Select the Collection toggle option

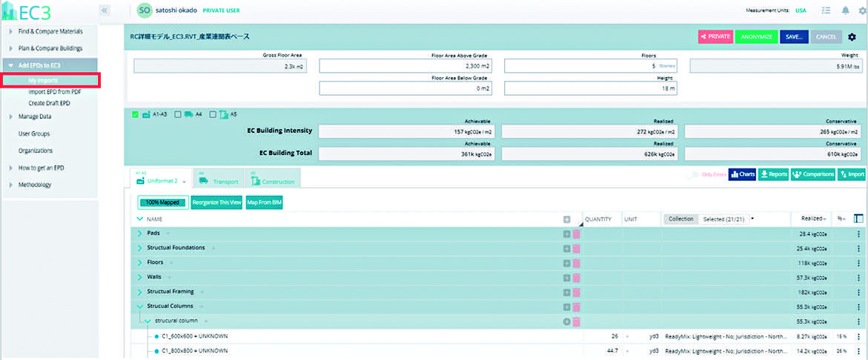[681, 219]
